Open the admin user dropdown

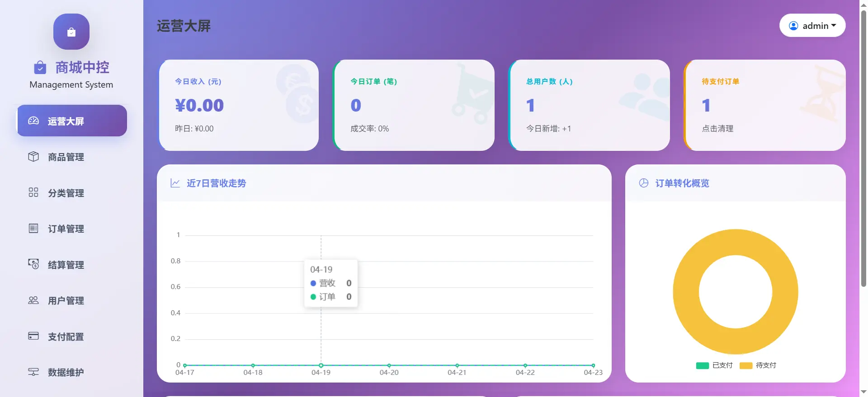[812, 26]
